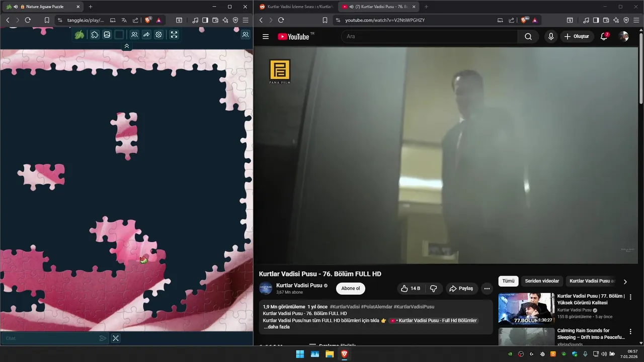Viewport: 644px width, 362px height.
Task: Open a new tab in Tanggle window
Action: (x=91, y=7)
